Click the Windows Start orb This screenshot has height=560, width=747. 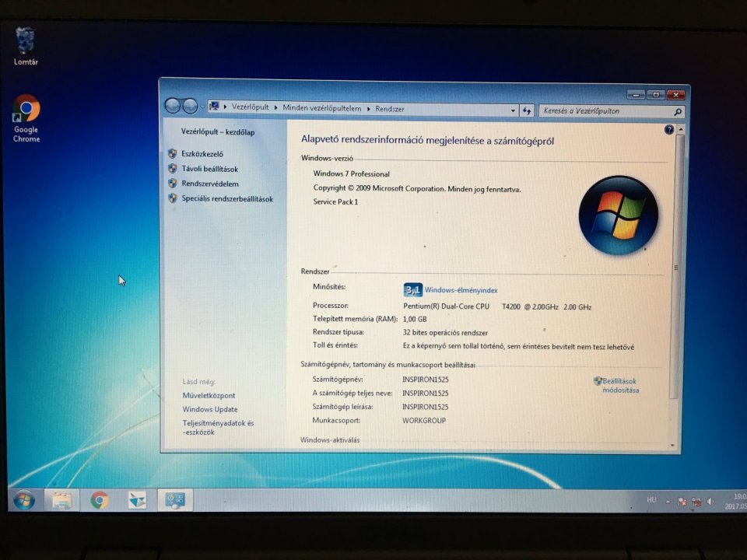coord(24,500)
